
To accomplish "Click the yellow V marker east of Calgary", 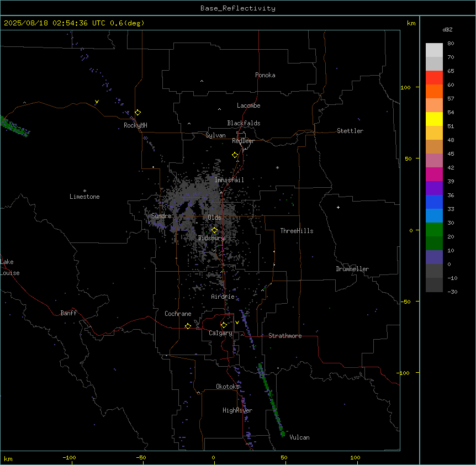I will tap(237, 323).
